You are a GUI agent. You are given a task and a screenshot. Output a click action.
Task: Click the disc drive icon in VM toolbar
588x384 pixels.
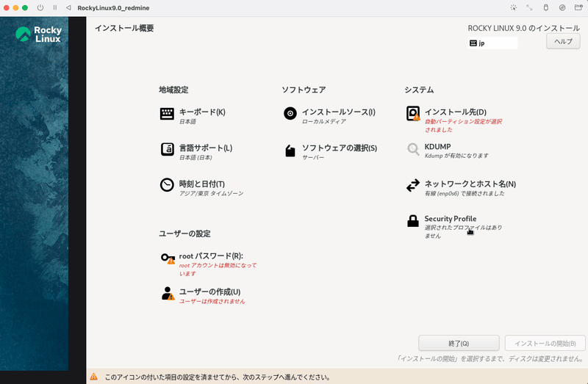point(562,7)
